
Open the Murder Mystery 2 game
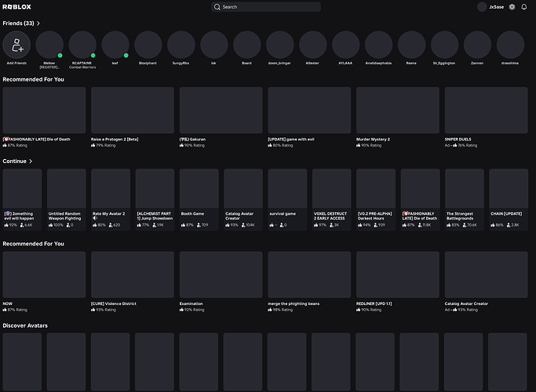(398, 117)
